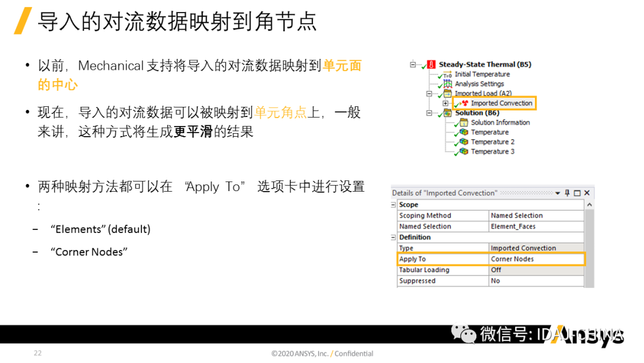
Task: Click the Named Selection property label
Action: tap(425, 226)
